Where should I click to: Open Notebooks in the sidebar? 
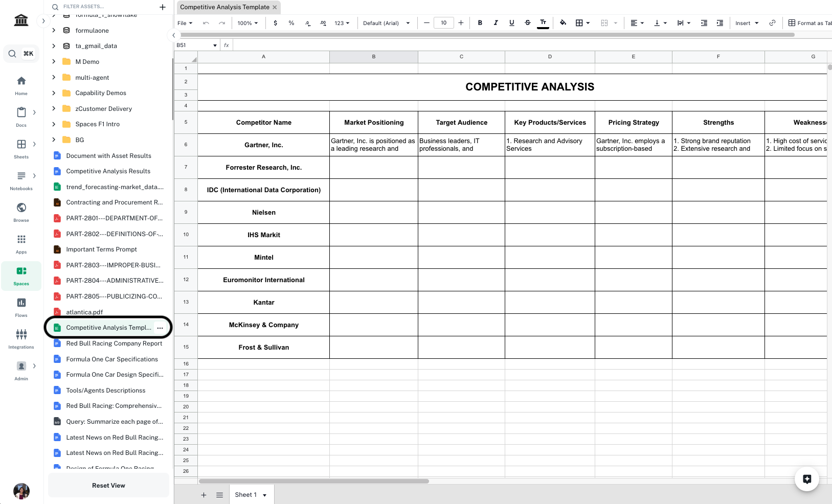21,180
